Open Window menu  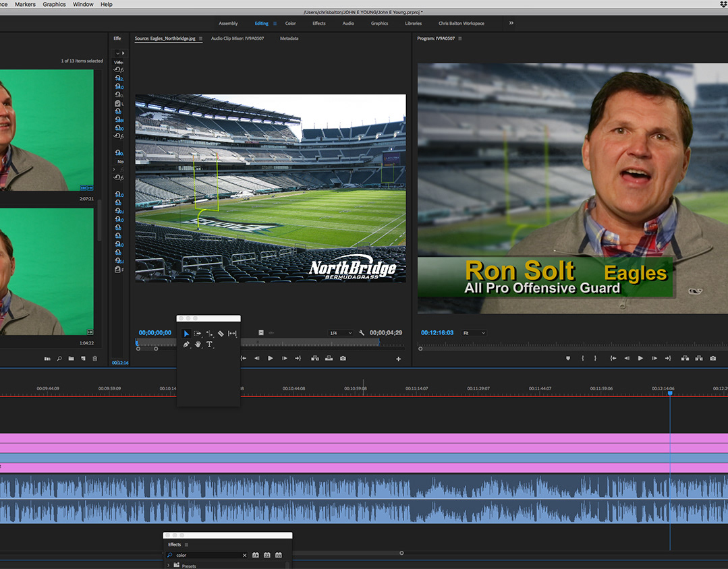tap(83, 4)
